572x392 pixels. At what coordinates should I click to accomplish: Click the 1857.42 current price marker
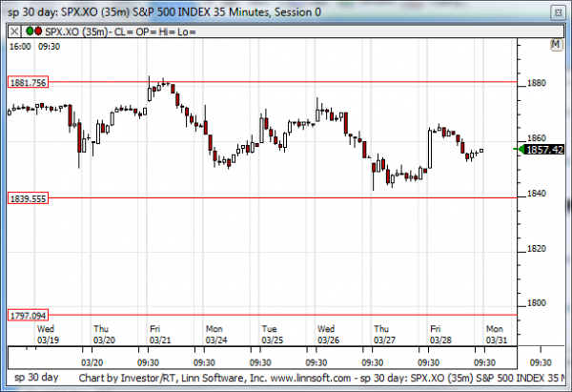pos(544,150)
